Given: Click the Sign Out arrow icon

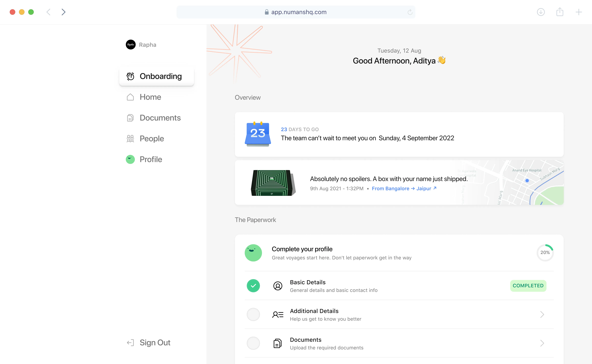Looking at the screenshot, I should pyautogui.click(x=130, y=343).
